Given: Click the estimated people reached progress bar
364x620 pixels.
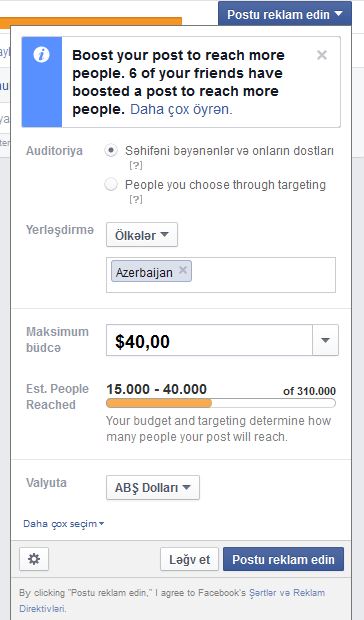Looking at the screenshot, I should tap(221, 403).
